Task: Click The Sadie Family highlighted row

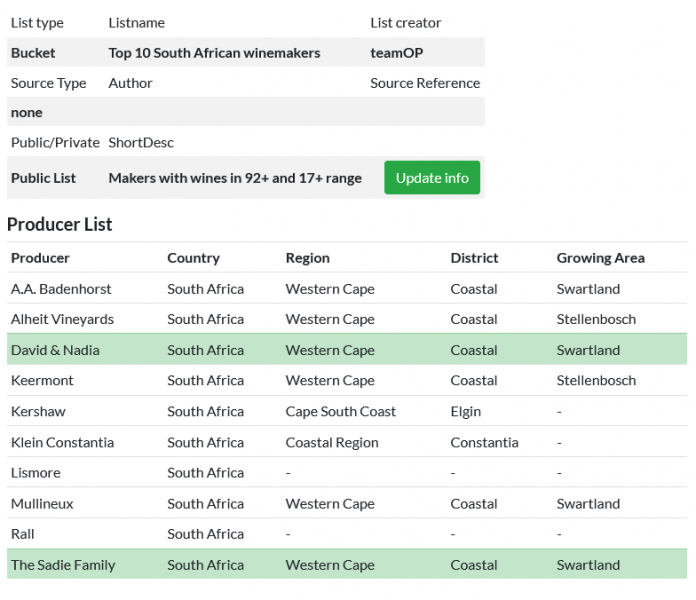Action: [63, 565]
